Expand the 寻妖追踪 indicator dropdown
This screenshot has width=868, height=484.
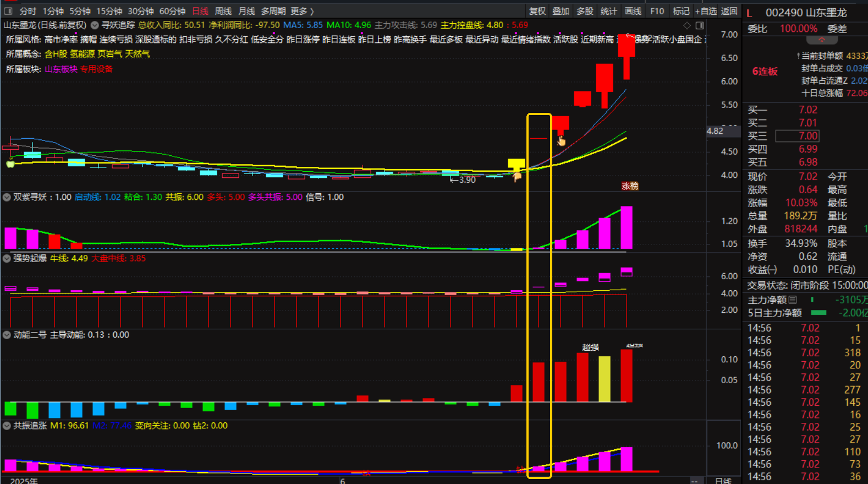click(x=95, y=25)
